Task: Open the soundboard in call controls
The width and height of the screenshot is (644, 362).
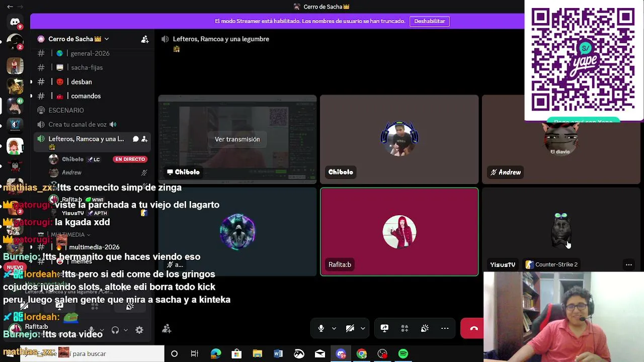Action: click(425, 328)
